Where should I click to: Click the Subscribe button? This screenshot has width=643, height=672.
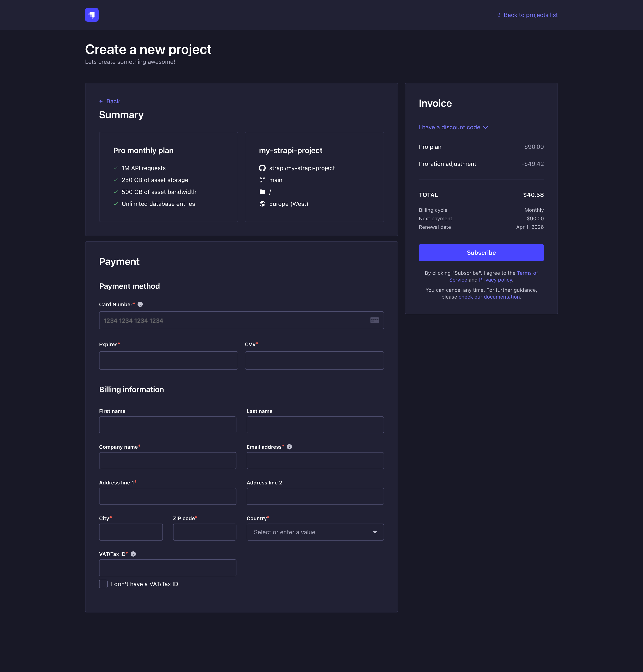click(x=481, y=253)
